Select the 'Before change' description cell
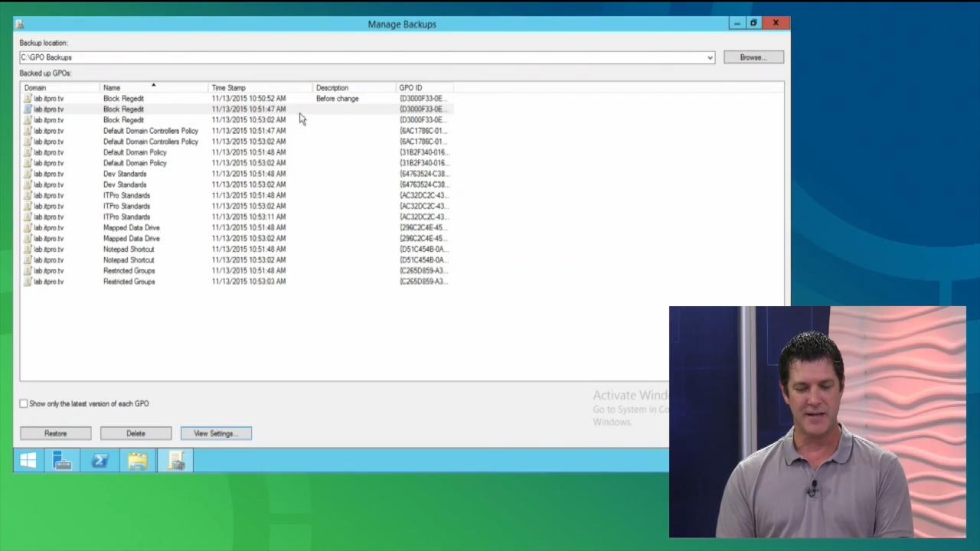The height and width of the screenshot is (551, 980). (337, 99)
